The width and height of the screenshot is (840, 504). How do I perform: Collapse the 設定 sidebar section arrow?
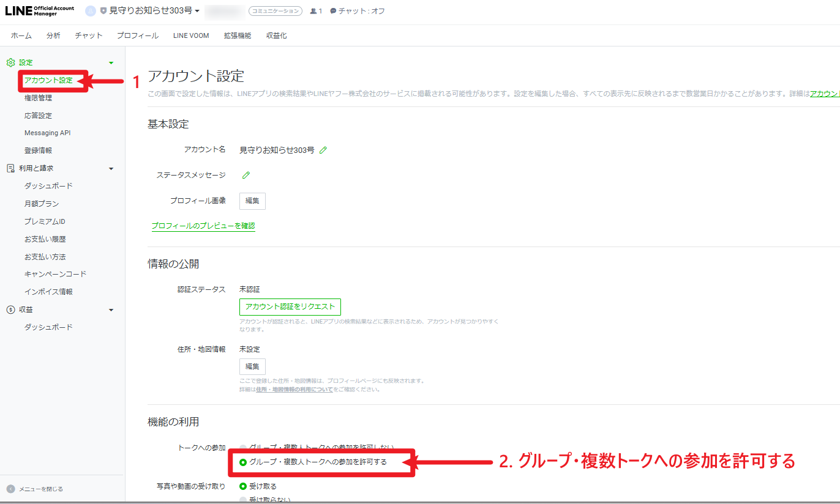coord(111,62)
